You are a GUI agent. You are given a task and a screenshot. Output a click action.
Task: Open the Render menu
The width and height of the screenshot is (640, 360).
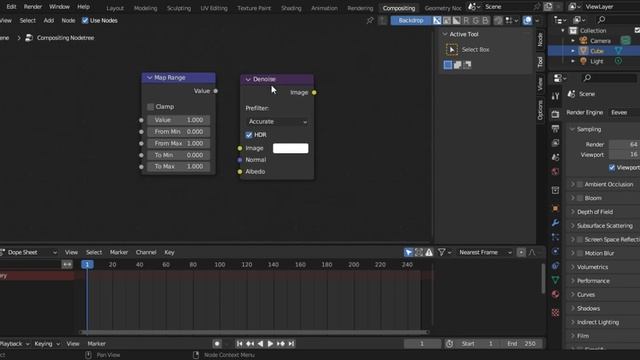pos(33,7)
